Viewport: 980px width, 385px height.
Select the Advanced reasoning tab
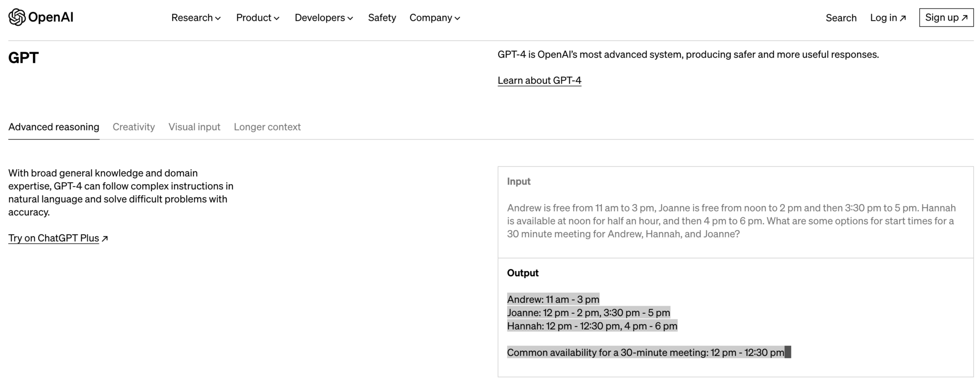pos(54,127)
